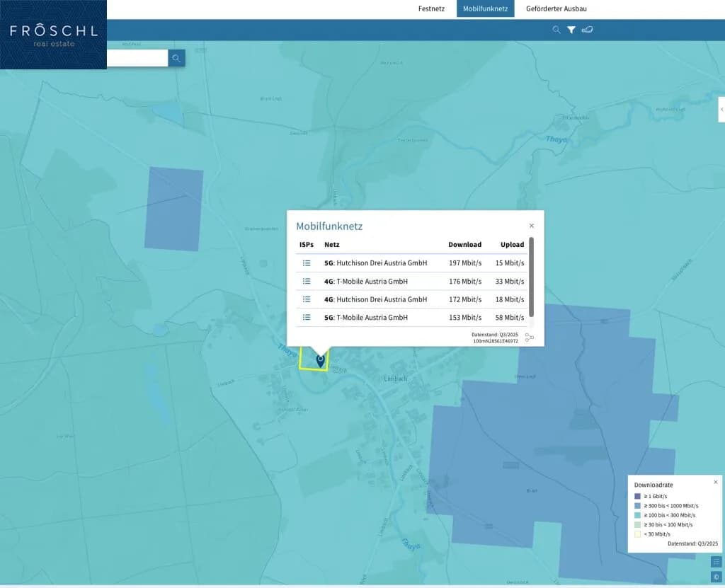Click the Limbach town label on the map
This screenshot has width=725, height=588.
[x=396, y=379]
